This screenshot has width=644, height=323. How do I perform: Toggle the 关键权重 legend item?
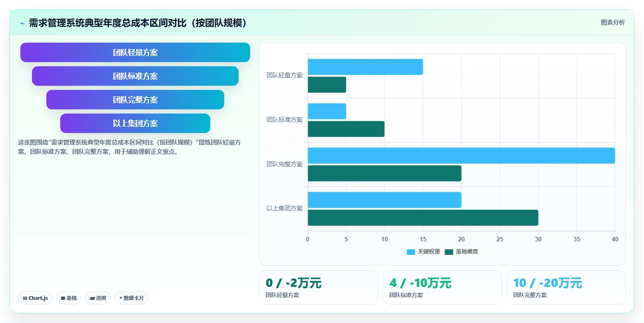tap(423, 252)
